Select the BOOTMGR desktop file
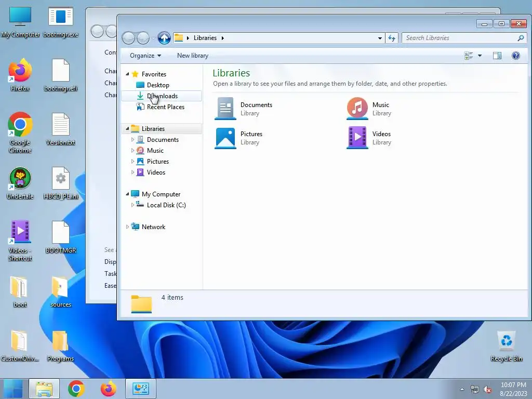532x399 pixels. 60,237
